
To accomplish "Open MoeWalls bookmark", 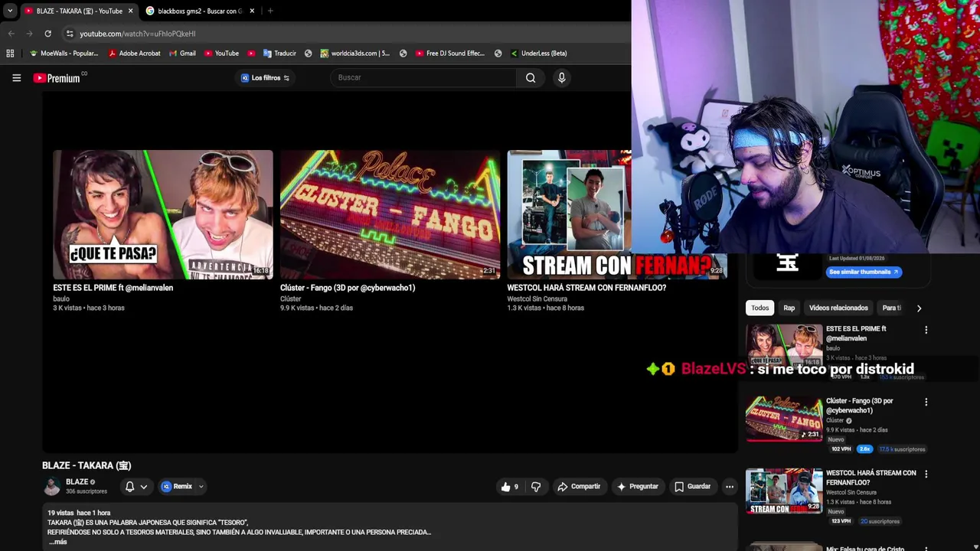I will pos(64,54).
